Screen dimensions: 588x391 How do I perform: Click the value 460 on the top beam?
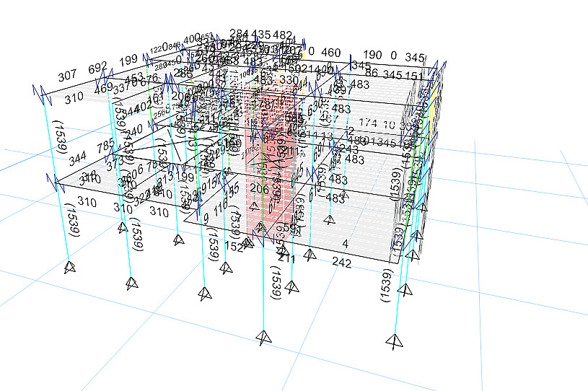pos(330,53)
